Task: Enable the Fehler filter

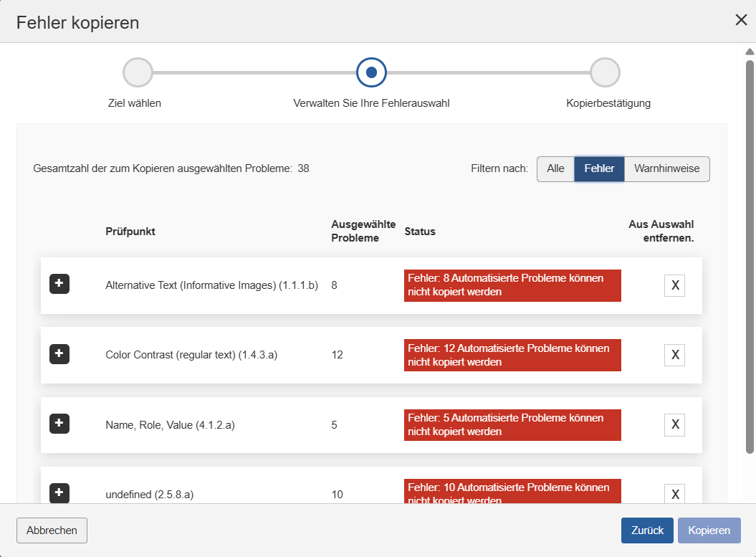Action: (x=599, y=168)
